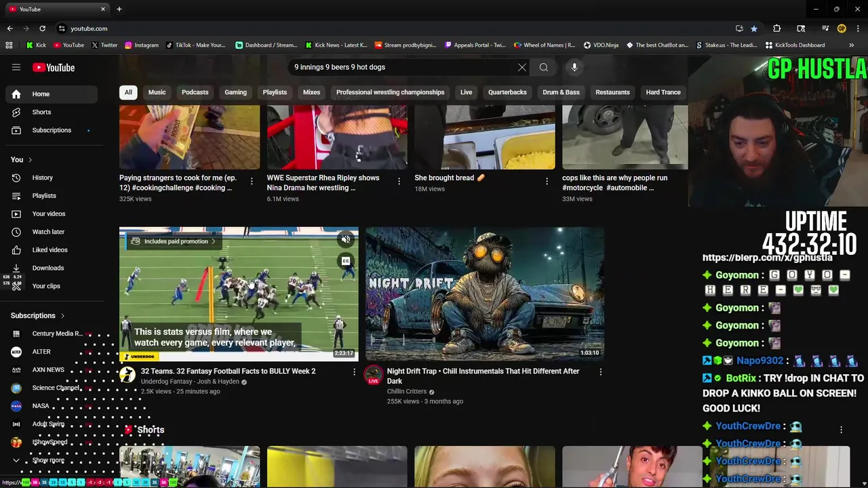Image resolution: width=868 pixels, height=488 pixels.
Task: Open the Wheel of Names bookmark
Action: pyautogui.click(x=544, y=45)
